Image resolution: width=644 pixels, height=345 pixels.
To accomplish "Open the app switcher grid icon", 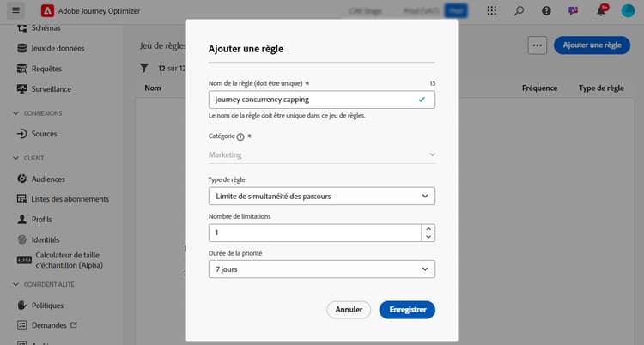I will [492, 10].
